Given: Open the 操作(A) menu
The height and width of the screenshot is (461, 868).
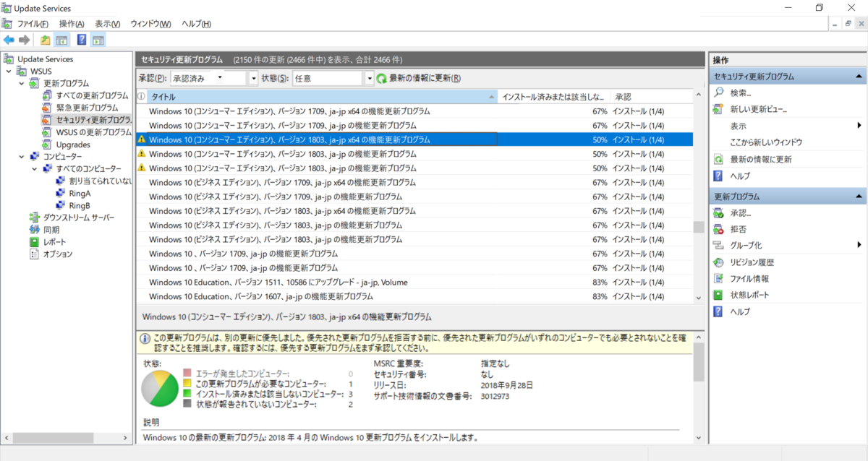Looking at the screenshot, I should [x=72, y=24].
